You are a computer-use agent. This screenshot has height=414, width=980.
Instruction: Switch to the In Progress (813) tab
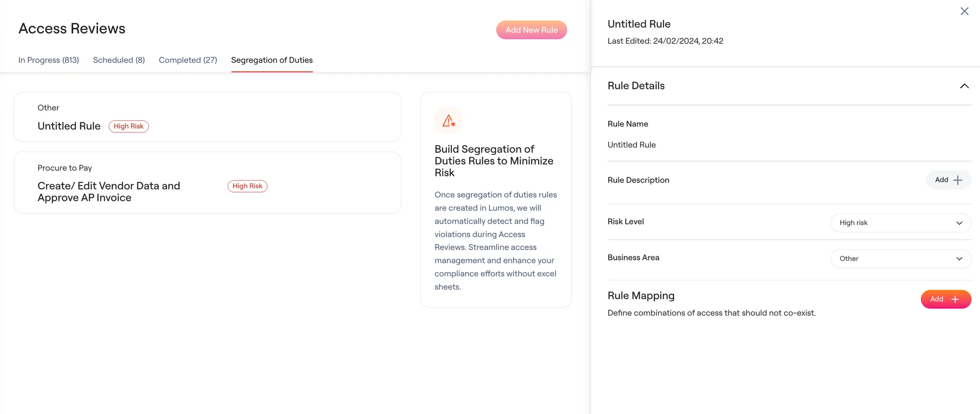pyautogui.click(x=49, y=60)
